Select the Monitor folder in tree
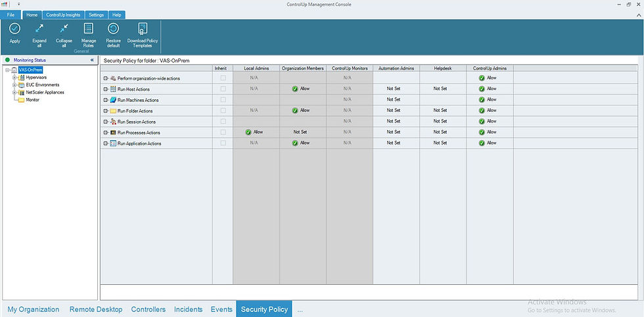This screenshot has width=644, height=317. point(33,99)
